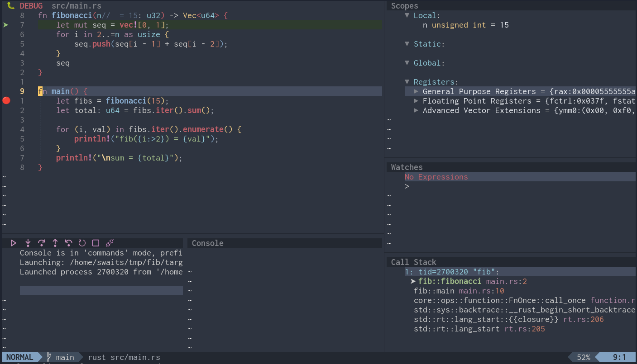Select the lang_start::{{closure}} rt.rs:206 frame
Image resolution: width=637 pixels, height=364 pixels.
(x=509, y=319)
